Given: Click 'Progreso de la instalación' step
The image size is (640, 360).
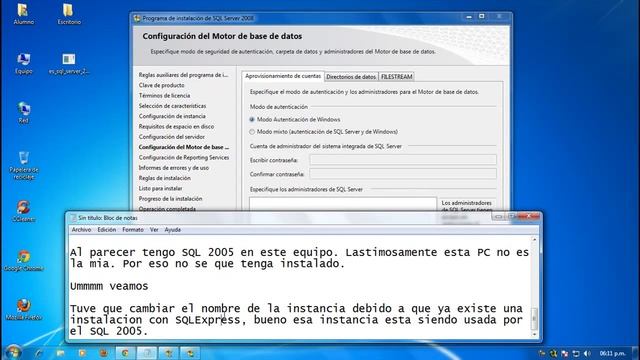Looking at the screenshot, I should point(171,199).
